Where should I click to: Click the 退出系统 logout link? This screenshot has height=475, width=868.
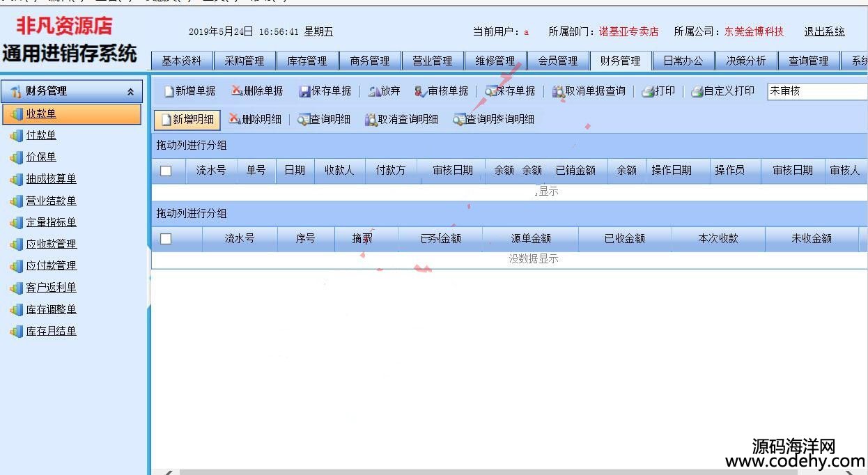[825, 31]
